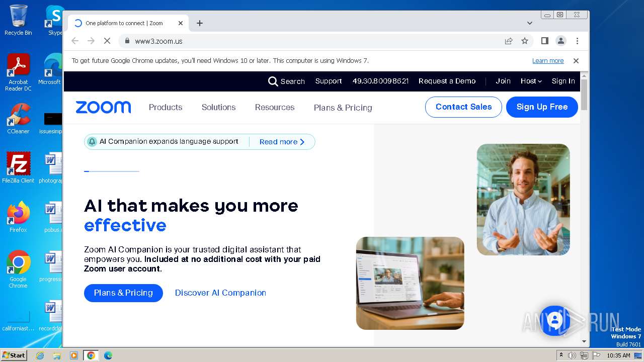Image resolution: width=644 pixels, height=362 pixels.
Task: Launch CCleaner desktop shortcut
Action: click(x=18, y=119)
